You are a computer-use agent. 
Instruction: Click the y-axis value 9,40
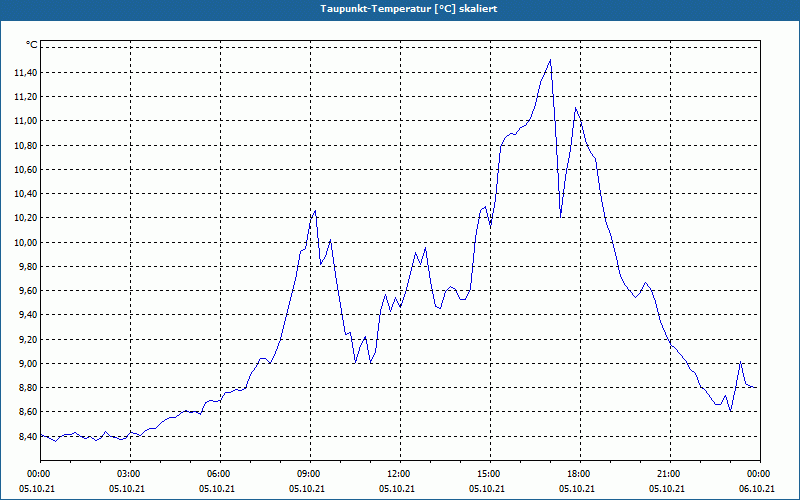tap(27, 315)
